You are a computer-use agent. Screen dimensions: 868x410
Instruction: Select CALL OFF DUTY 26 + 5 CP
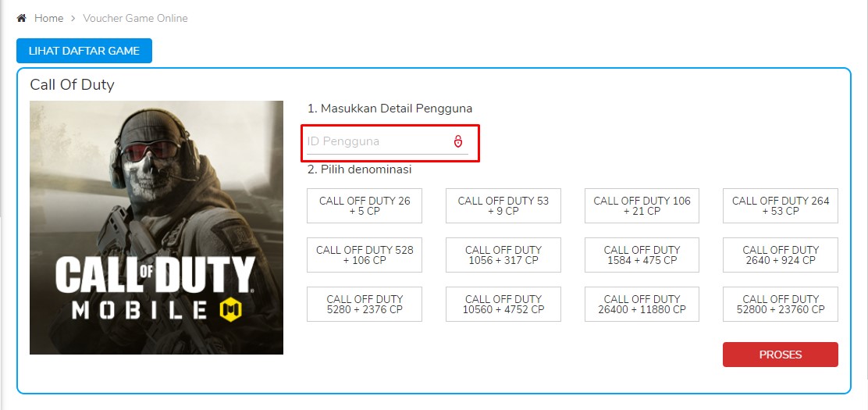(365, 205)
